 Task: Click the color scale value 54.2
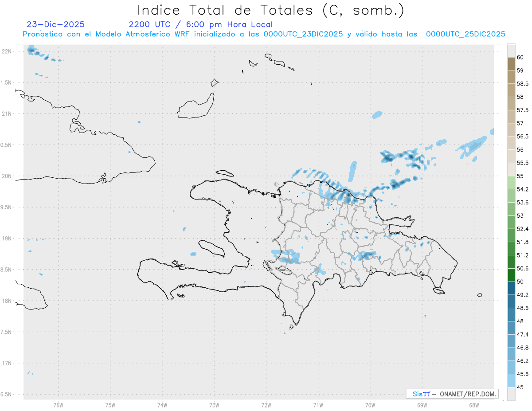click(522, 189)
